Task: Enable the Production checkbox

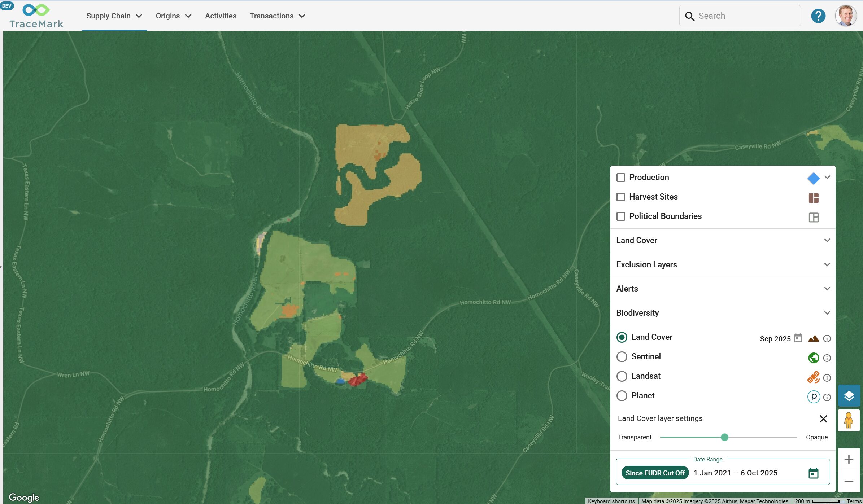Action: 620,178
